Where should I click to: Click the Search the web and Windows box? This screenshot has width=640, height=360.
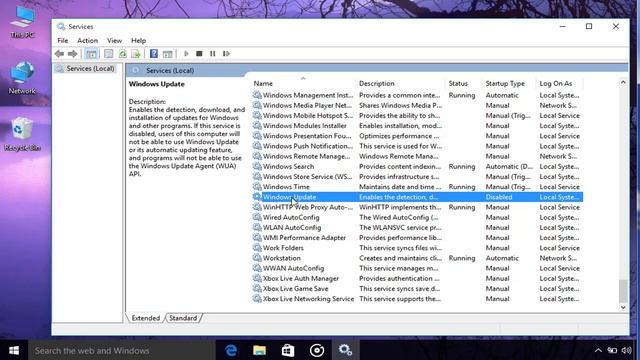tap(122, 350)
